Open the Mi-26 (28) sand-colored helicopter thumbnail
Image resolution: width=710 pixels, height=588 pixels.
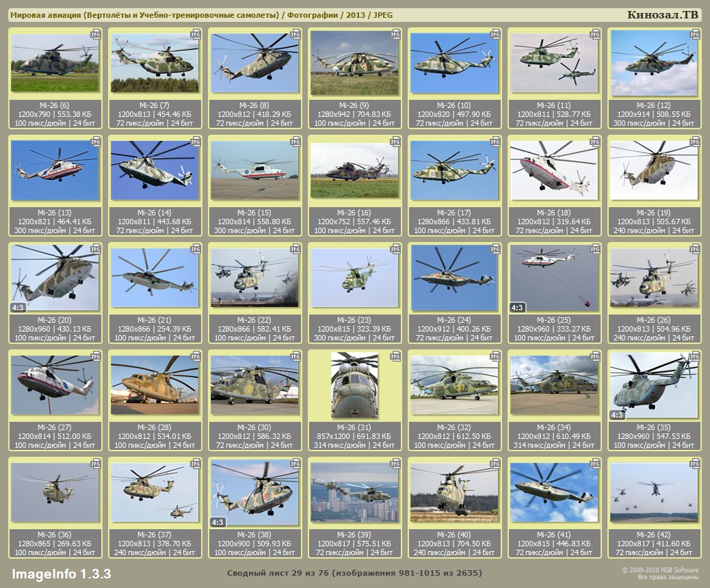(155, 385)
